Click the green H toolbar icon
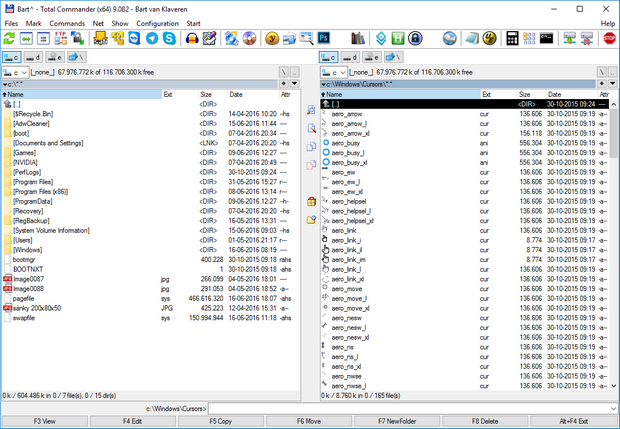Image resolution: width=620 pixels, height=429 pixels. [398, 38]
